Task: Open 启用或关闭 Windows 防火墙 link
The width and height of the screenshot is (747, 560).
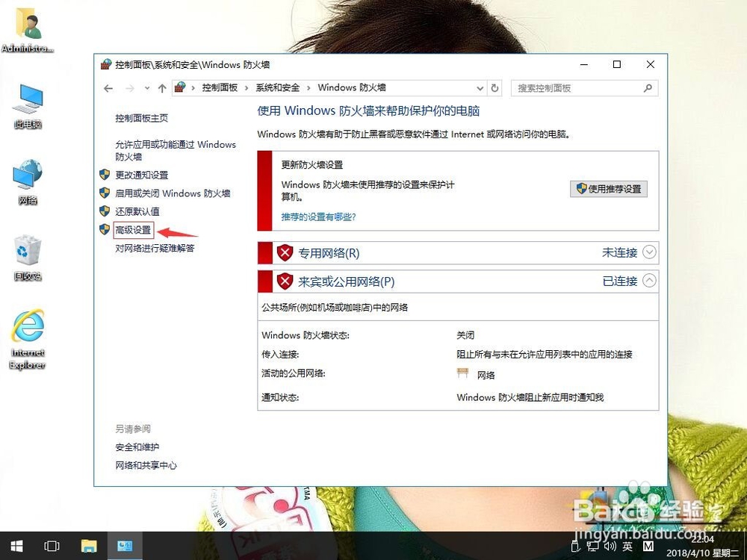Action: click(173, 193)
